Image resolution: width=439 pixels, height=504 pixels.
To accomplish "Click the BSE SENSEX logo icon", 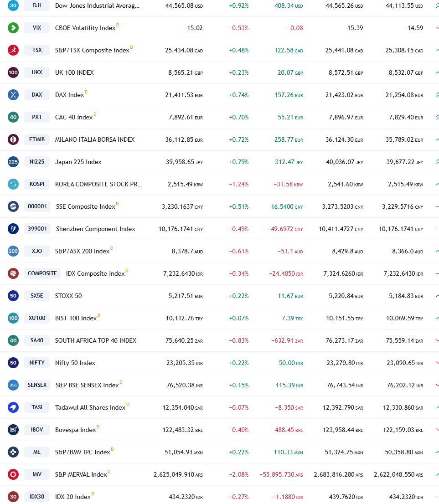I will click(x=13, y=385).
